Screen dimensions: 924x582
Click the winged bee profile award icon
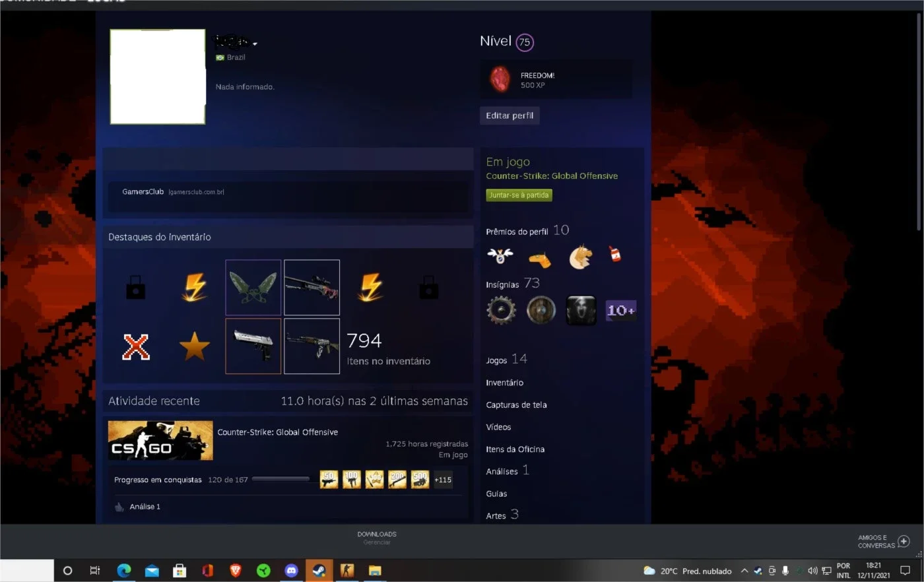(500, 255)
